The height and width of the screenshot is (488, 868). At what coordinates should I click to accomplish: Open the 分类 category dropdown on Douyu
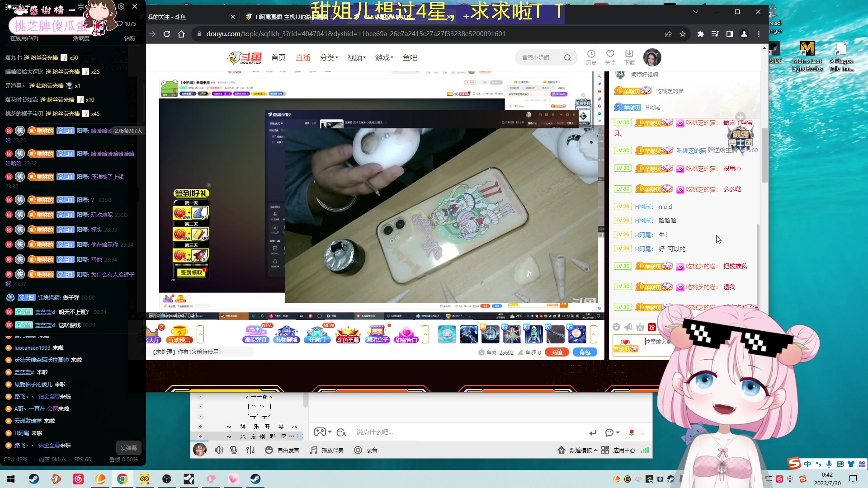tap(329, 57)
